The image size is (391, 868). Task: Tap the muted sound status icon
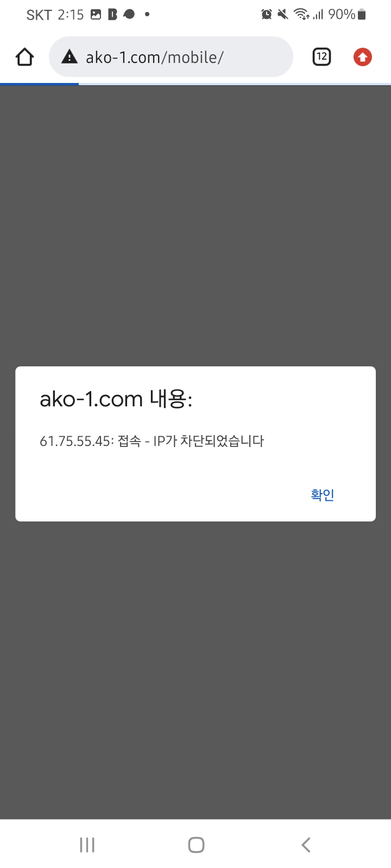coord(282,15)
